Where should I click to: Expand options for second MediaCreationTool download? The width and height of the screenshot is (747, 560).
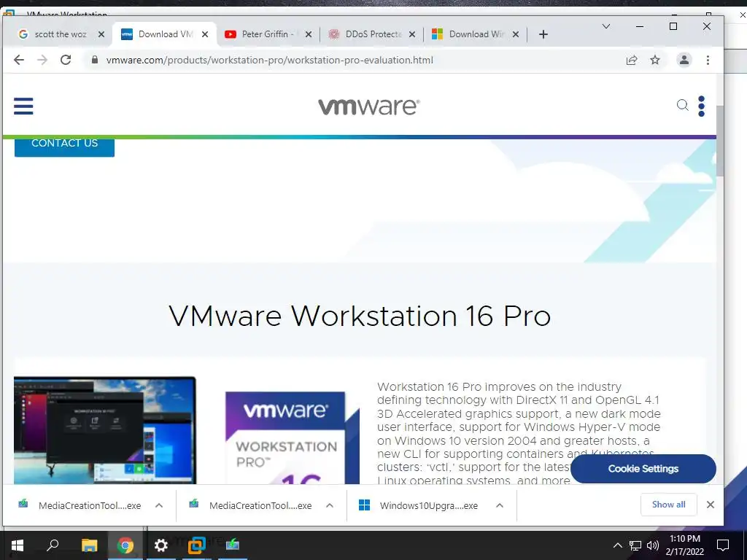click(x=329, y=505)
